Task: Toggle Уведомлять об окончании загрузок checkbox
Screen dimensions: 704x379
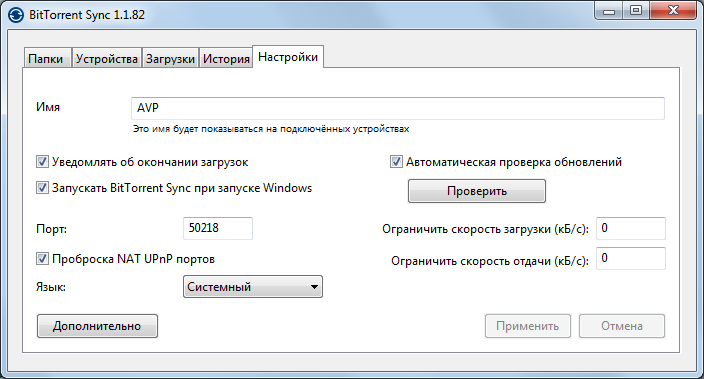Action: coord(42,162)
